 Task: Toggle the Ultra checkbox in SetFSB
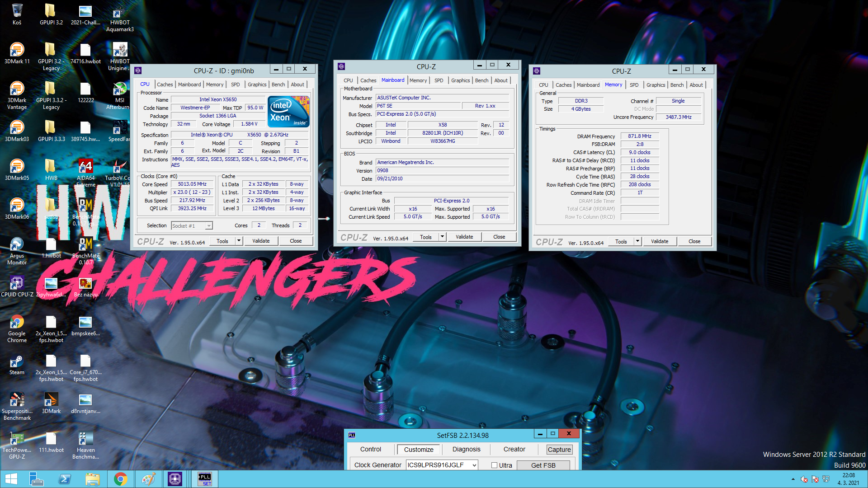(495, 465)
